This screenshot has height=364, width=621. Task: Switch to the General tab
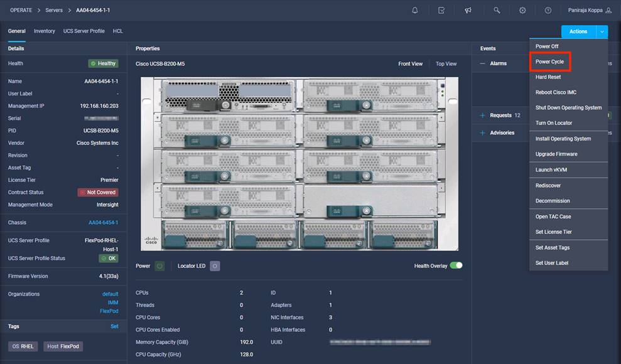tap(16, 31)
